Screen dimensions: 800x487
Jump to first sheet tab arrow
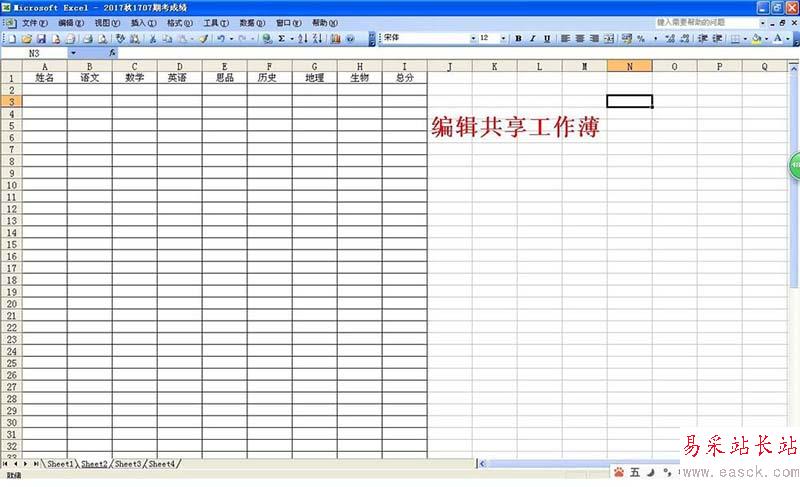pos(5,464)
